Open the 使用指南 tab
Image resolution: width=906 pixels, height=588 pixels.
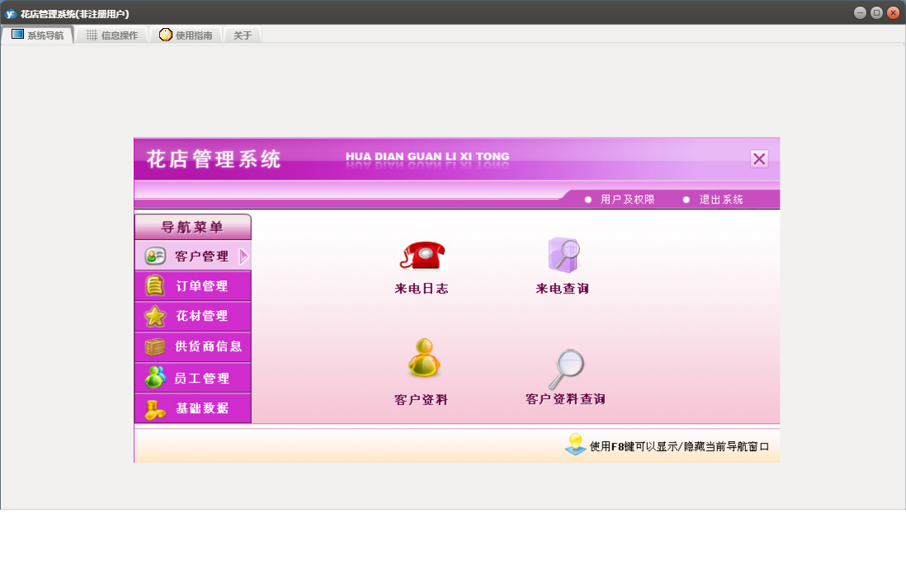click(x=186, y=35)
